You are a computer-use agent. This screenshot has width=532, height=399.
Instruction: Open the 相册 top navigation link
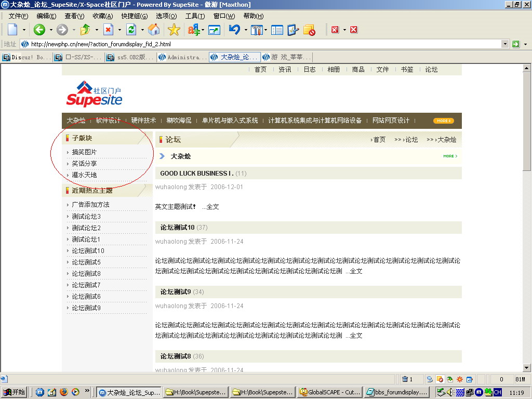(x=334, y=70)
